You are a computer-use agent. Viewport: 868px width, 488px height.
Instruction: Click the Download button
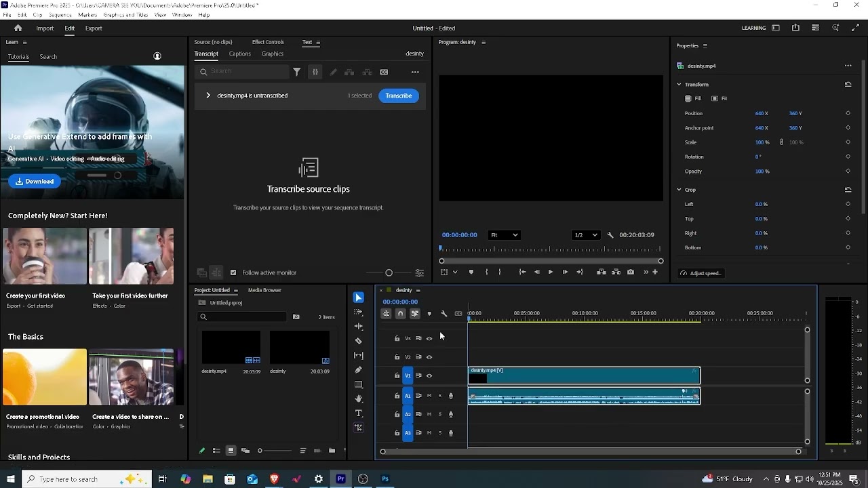pos(35,181)
